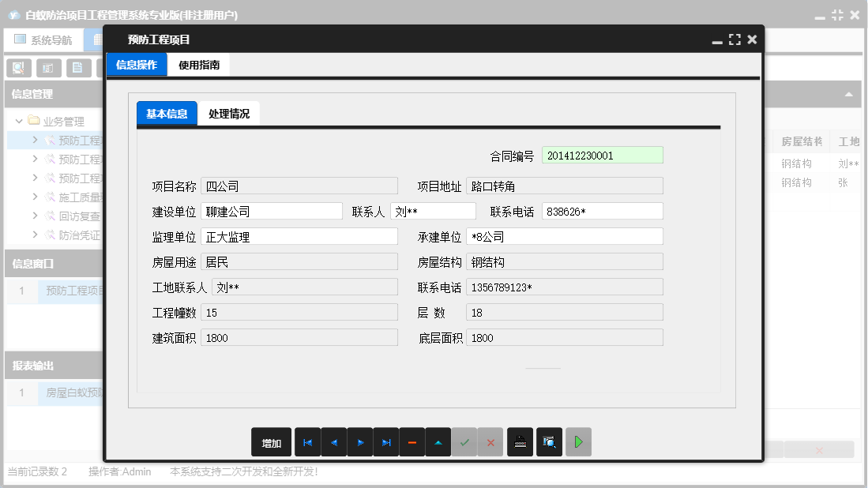Navigate to the previous record icon
This screenshot has height=488, width=868.
coord(333,442)
